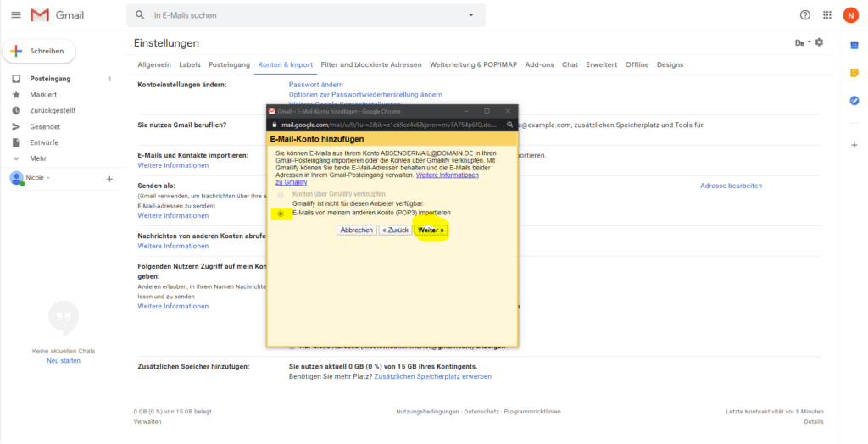Switch to the Chat tab
Image resolution: width=868 pixels, height=444 pixels.
570,64
